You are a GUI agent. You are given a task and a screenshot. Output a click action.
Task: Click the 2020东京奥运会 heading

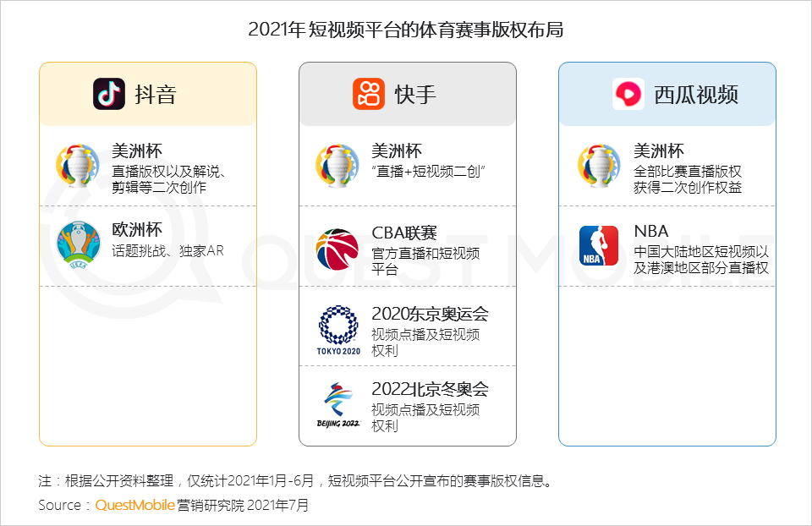(430, 314)
